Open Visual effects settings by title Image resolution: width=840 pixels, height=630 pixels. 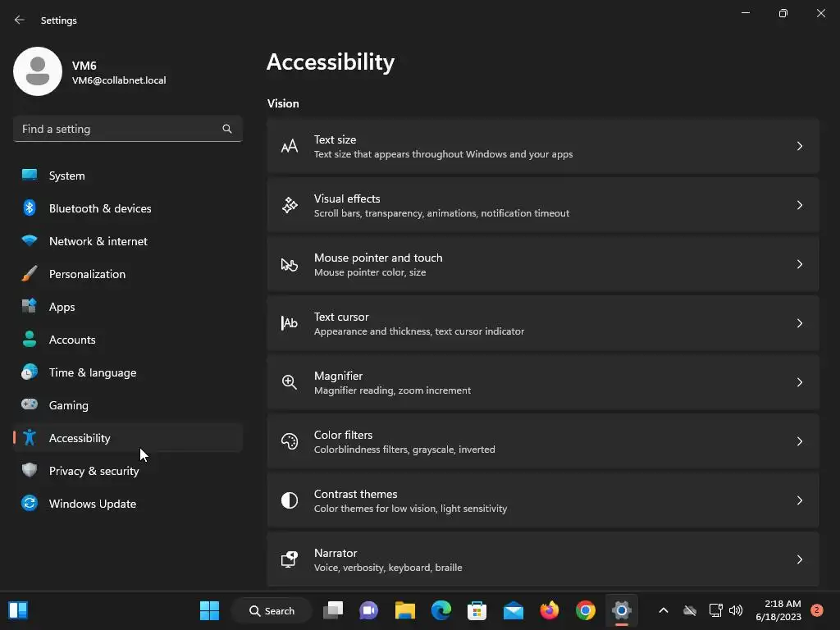pos(347,199)
